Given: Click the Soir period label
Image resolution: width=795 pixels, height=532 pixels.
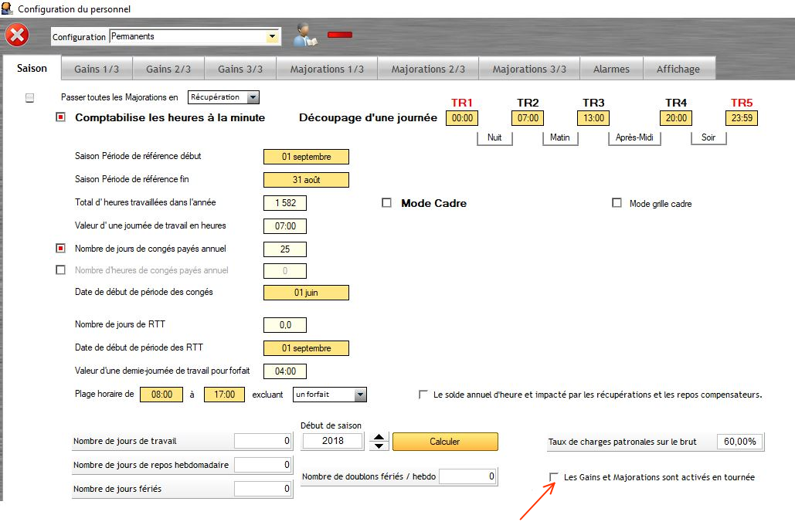Looking at the screenshot, I should tap(708, 137).
